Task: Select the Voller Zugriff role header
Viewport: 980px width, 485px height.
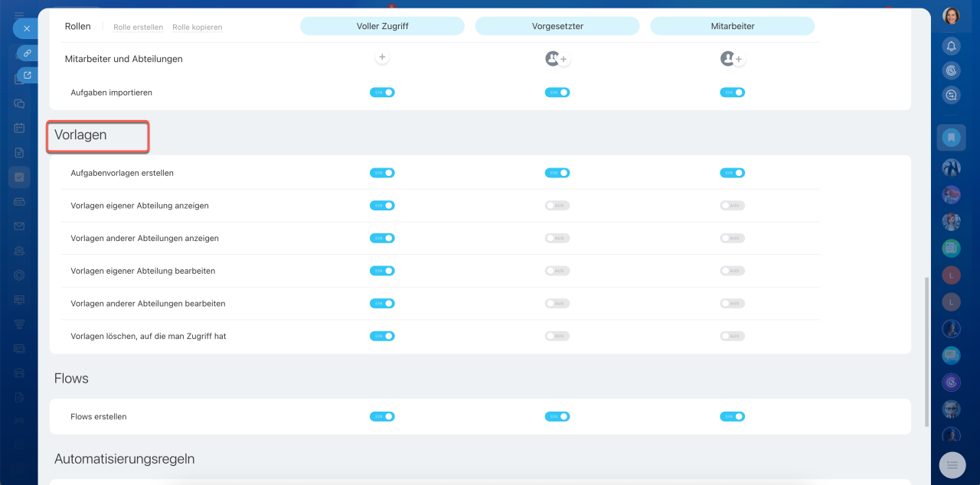Action: point(382,26)
